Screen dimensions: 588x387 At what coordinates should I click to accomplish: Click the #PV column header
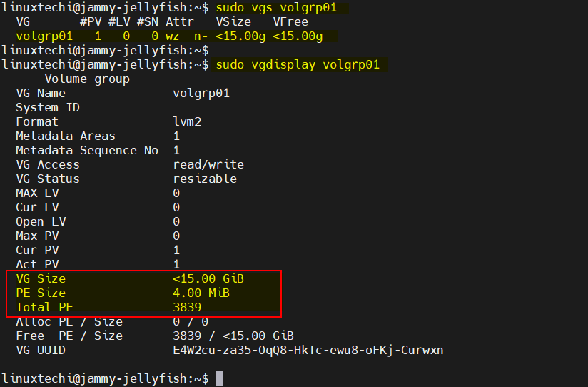click(x=91, y=21)
